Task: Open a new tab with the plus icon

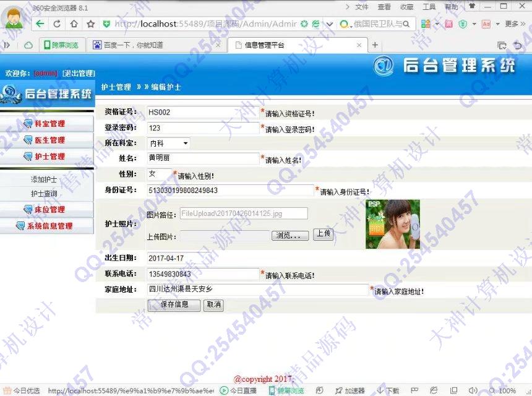Action: point(375,45)
